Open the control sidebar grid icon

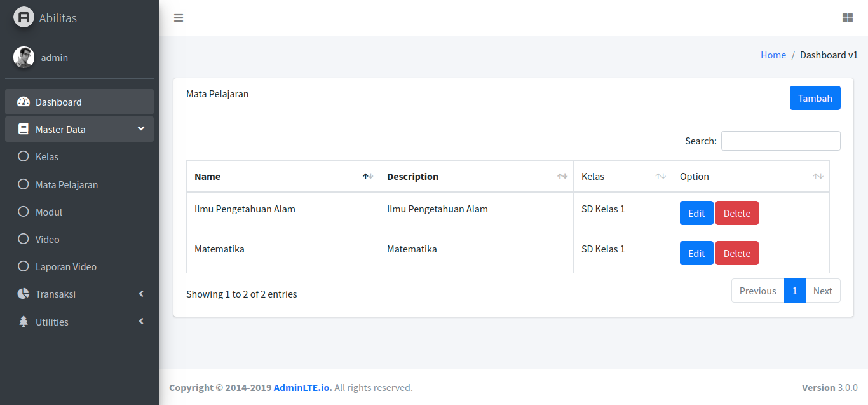tap(847, 18)
